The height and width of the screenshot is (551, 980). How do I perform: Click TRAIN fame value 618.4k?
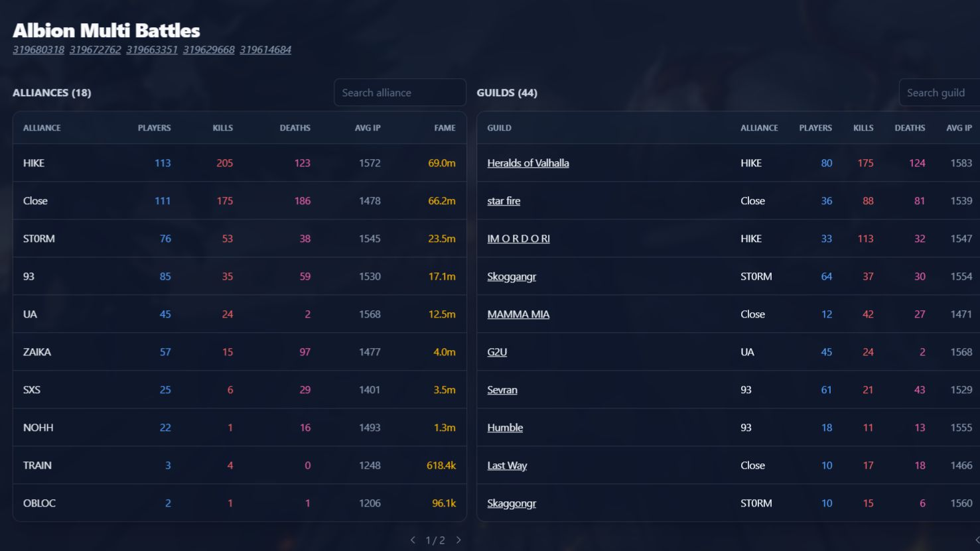coord(441,465)
